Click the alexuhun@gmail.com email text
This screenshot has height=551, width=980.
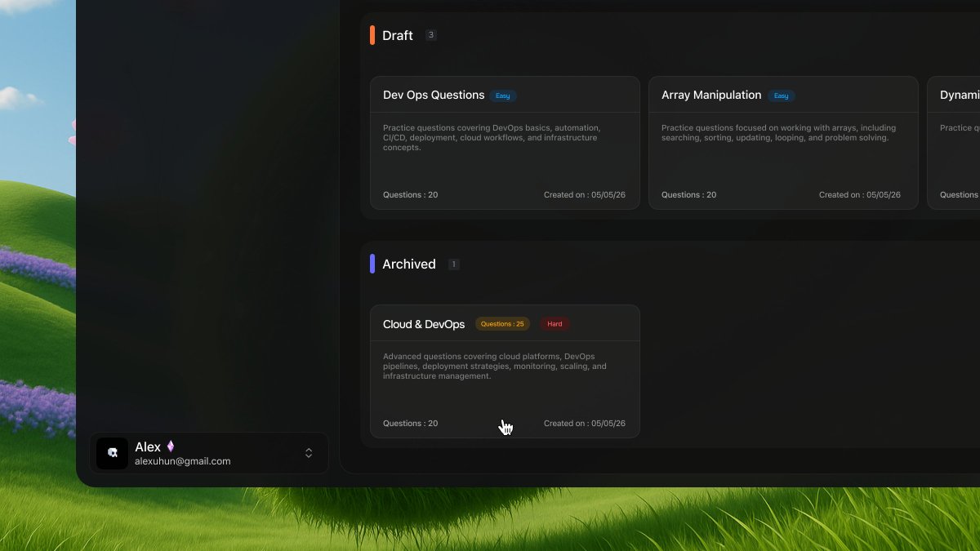click(x=183, y=461)
